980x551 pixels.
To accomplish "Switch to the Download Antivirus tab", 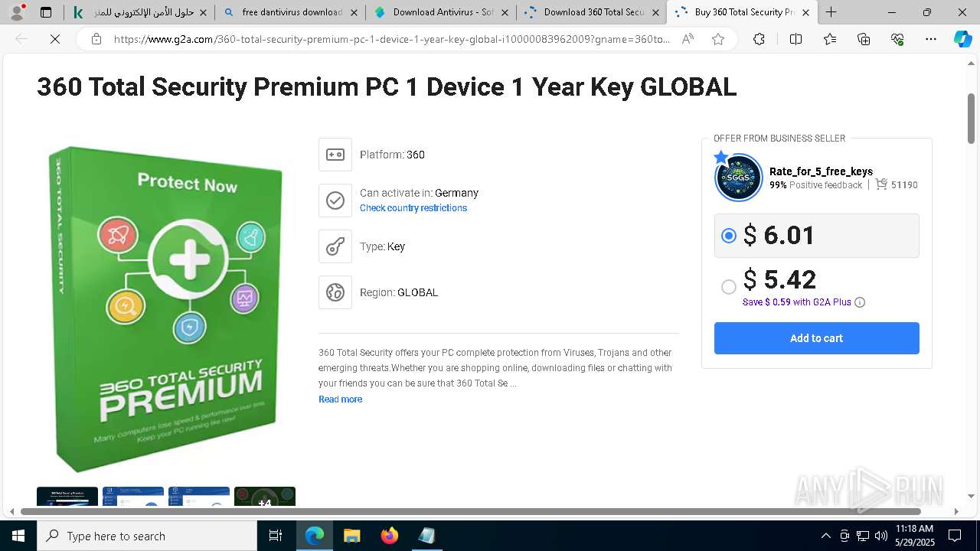I will pyautogui.click(x=441, y=12).
